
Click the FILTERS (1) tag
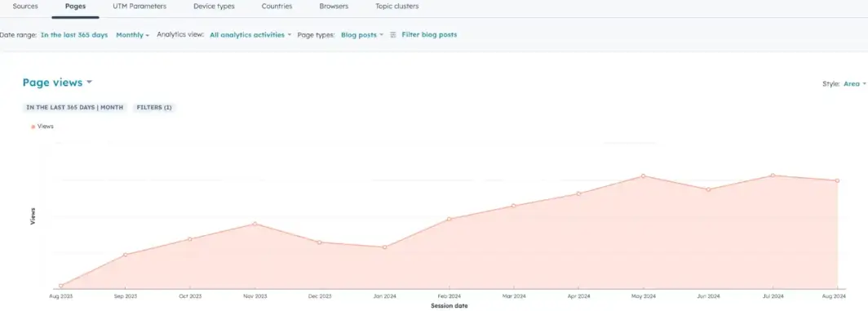(154, 108)
